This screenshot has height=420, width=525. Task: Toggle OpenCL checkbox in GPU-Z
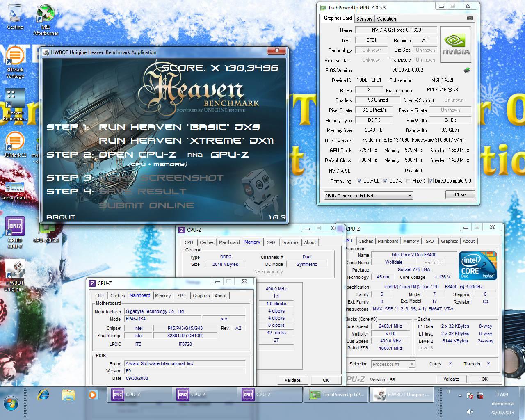tap(359, 181)
